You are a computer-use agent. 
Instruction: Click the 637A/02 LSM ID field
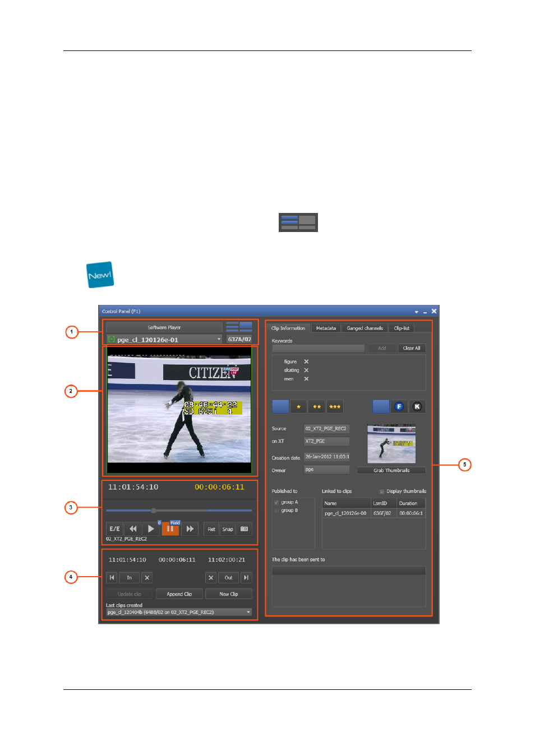click(x=239, y=339)
